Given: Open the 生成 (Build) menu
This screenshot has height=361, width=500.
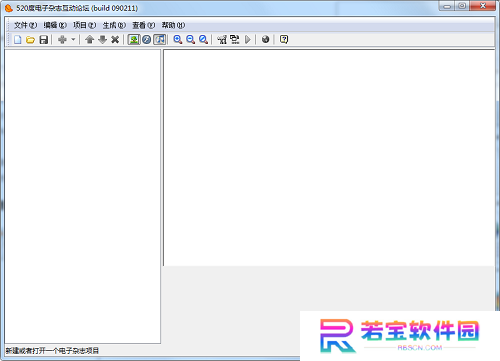Looking at the screenshot, I should pos(114,25).
